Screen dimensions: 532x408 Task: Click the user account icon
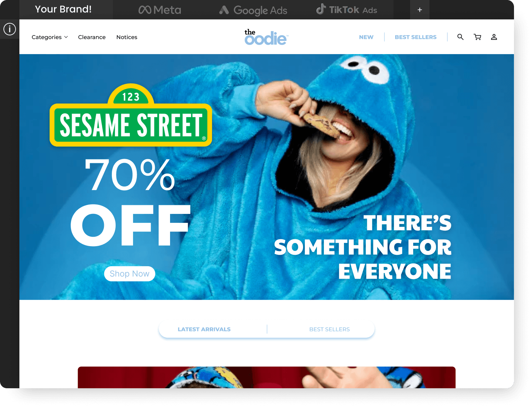tap(494, 37)
